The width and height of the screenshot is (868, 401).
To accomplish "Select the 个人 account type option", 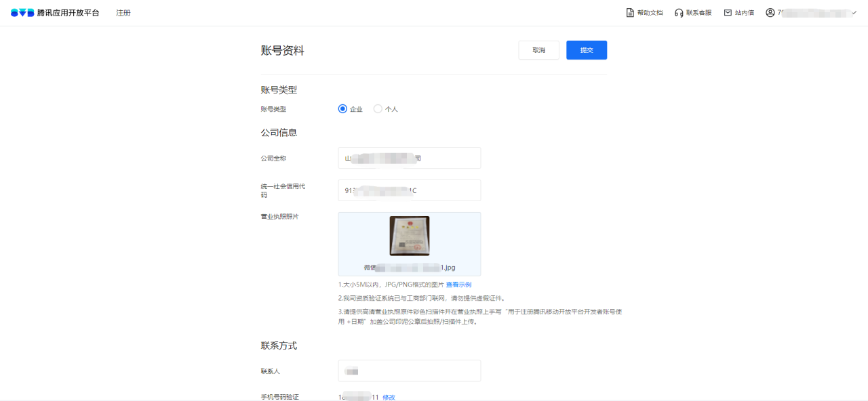I will (x=377, y=108).
